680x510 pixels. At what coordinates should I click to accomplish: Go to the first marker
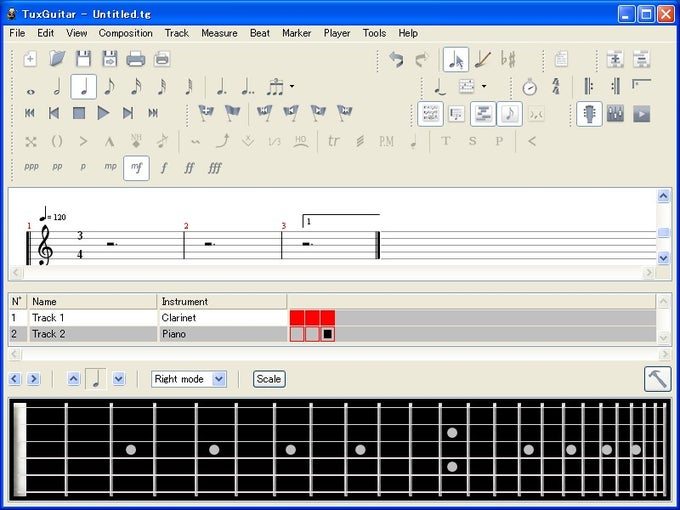pos(265,113)
